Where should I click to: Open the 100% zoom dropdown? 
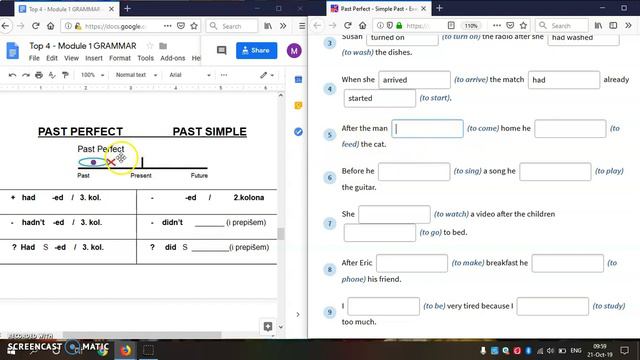(92, 75)
